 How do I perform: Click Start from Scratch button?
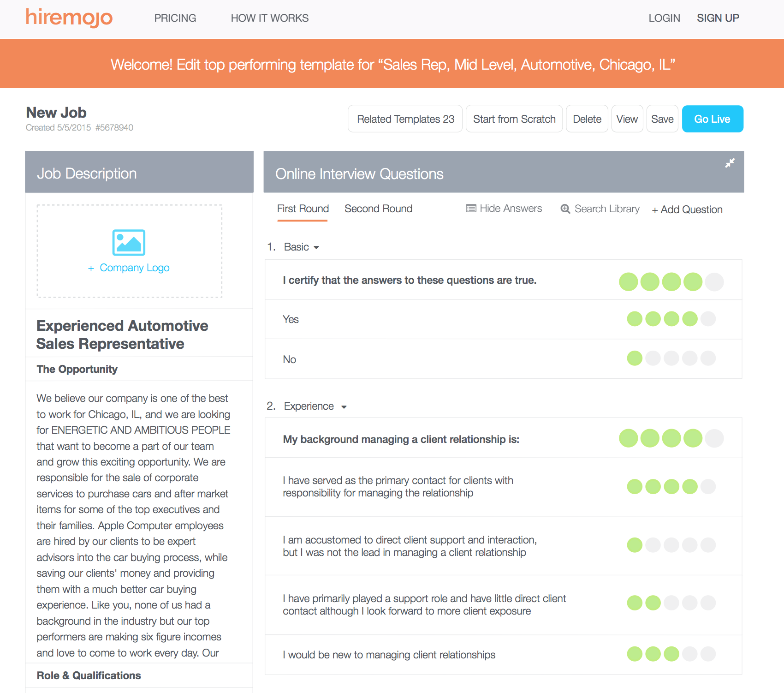514,119
